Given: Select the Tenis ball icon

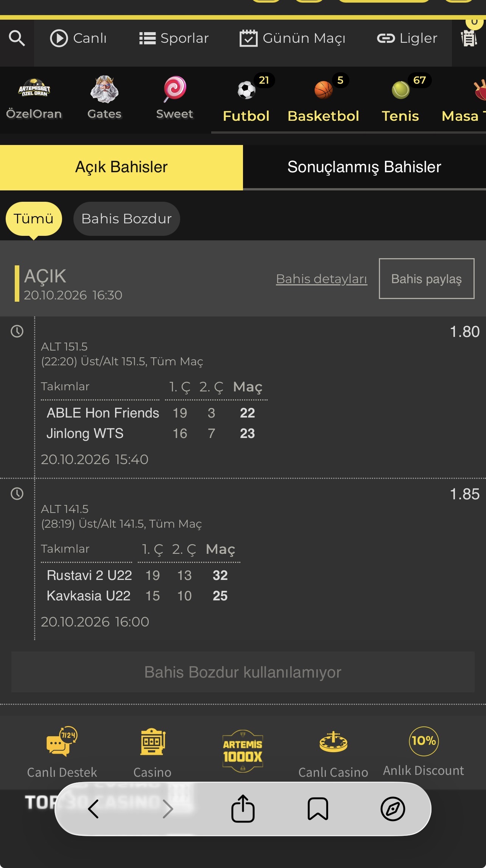Looking at the screenshot, I should tap(400, 90).
